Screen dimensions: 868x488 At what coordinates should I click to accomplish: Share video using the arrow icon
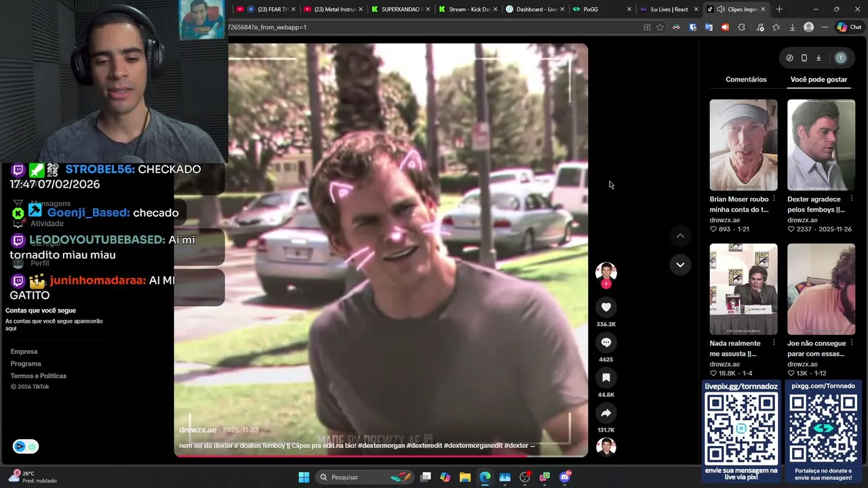point(606,413)
